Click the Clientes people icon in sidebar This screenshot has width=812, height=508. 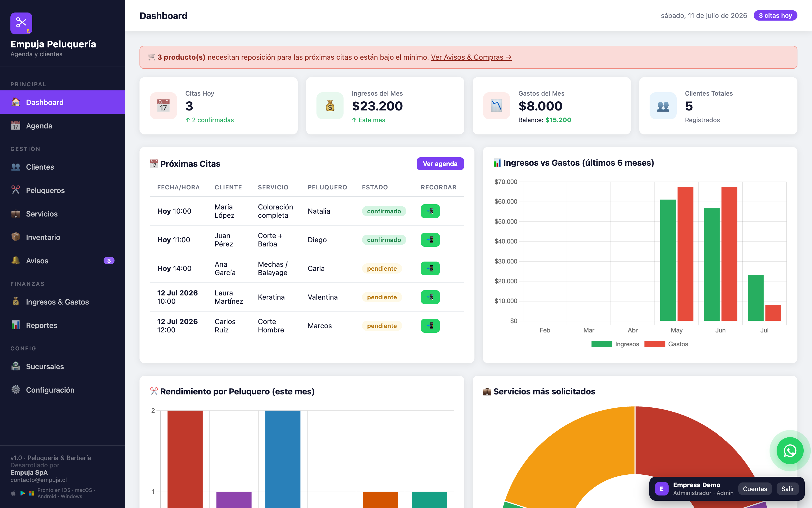point(16,167)
